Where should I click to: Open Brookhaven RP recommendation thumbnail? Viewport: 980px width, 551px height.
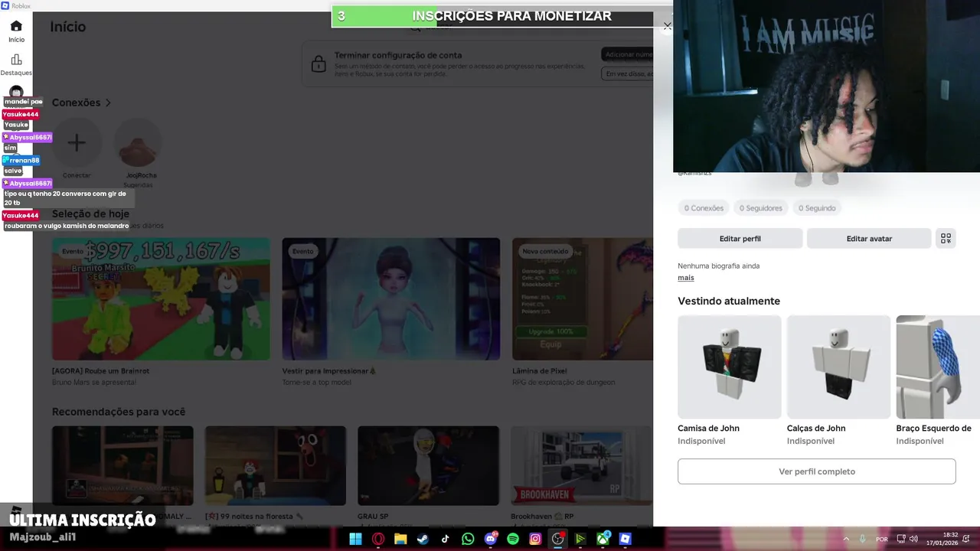coord(581,465)
